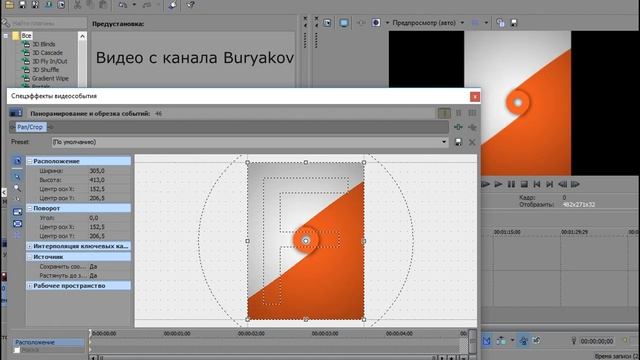Image resolution: width=640 pixels, height=360 pixels.
Task: Save the current Pan/Crop preset
Action: coord(458,142)
